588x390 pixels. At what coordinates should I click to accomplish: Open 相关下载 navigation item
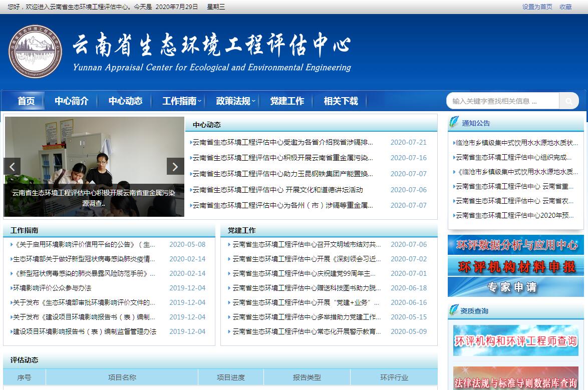pyautogui.click(x=341, y=101)
